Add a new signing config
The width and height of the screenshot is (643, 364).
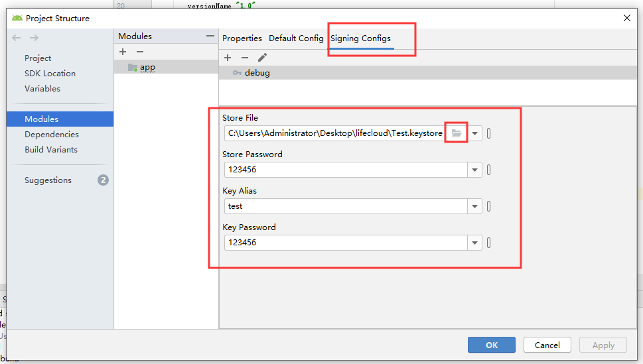coord(228,58)
